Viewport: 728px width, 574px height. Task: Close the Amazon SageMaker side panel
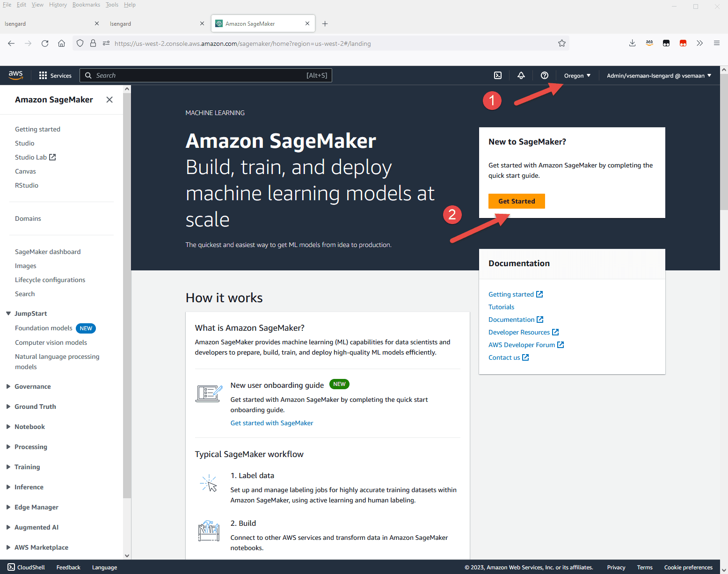pyautogui.click(x=109, y=100)
